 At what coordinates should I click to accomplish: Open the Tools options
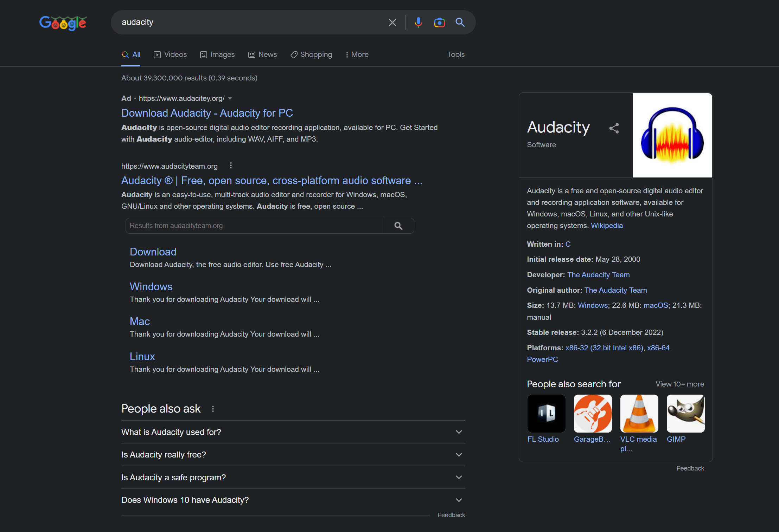point(456,54)
